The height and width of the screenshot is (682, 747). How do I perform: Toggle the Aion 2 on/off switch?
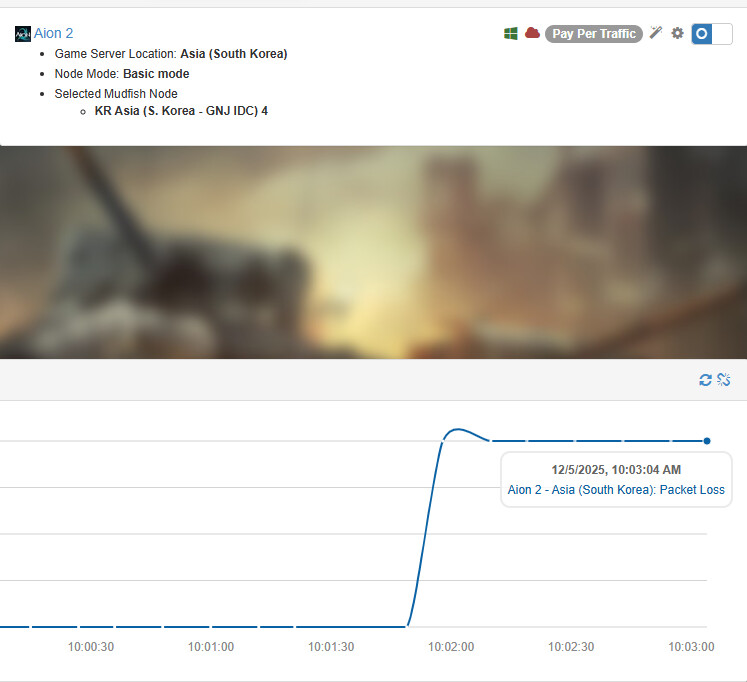click(711, 33)
